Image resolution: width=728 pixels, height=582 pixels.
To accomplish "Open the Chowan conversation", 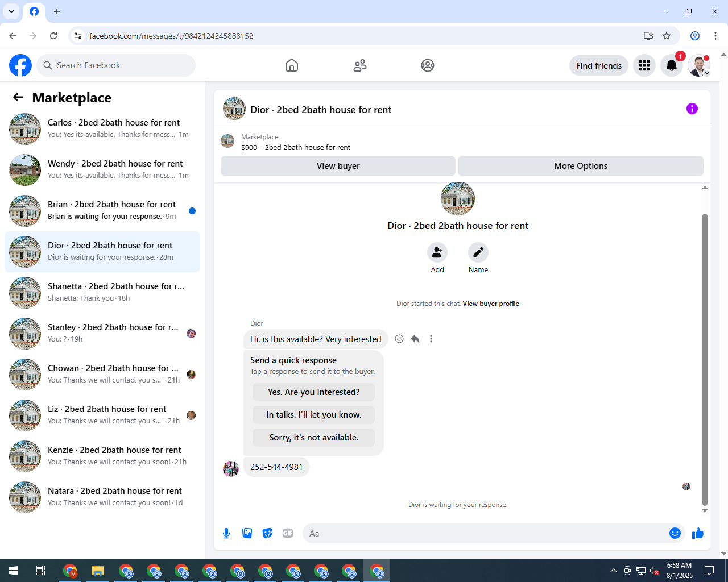I will click(102, 375).
